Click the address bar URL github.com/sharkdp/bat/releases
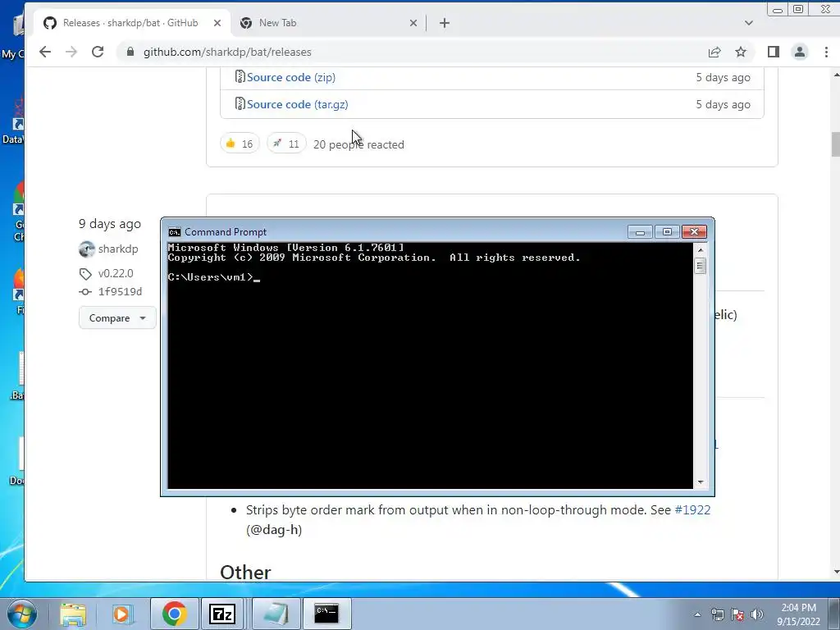This screenshot has height=630, width=840. click(227, 52)
